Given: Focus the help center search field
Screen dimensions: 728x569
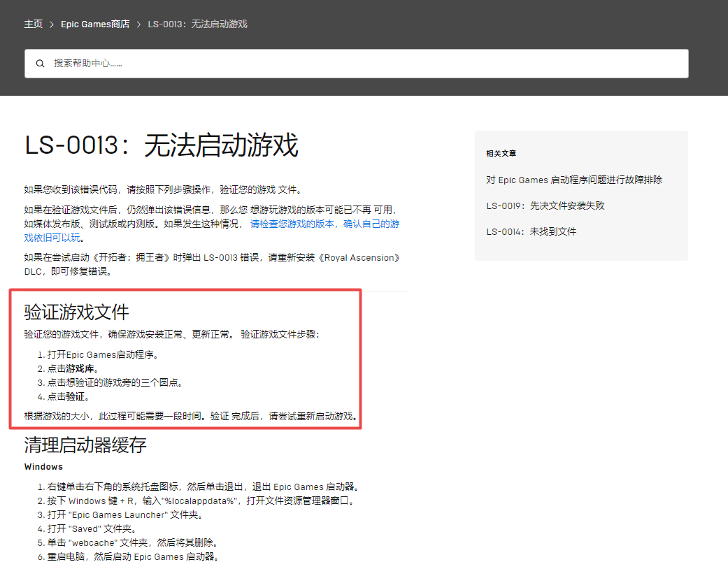Looking at the screenshot, I should (x=357, y=64).
